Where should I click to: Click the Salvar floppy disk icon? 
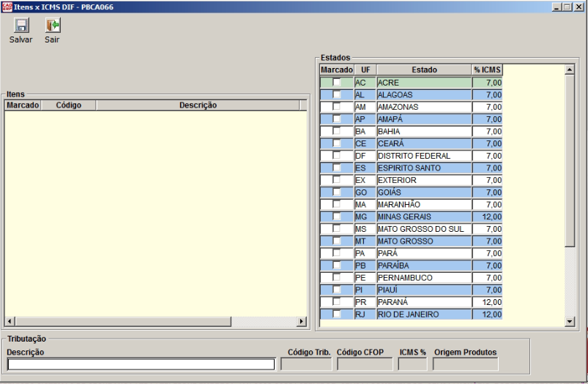21,26
